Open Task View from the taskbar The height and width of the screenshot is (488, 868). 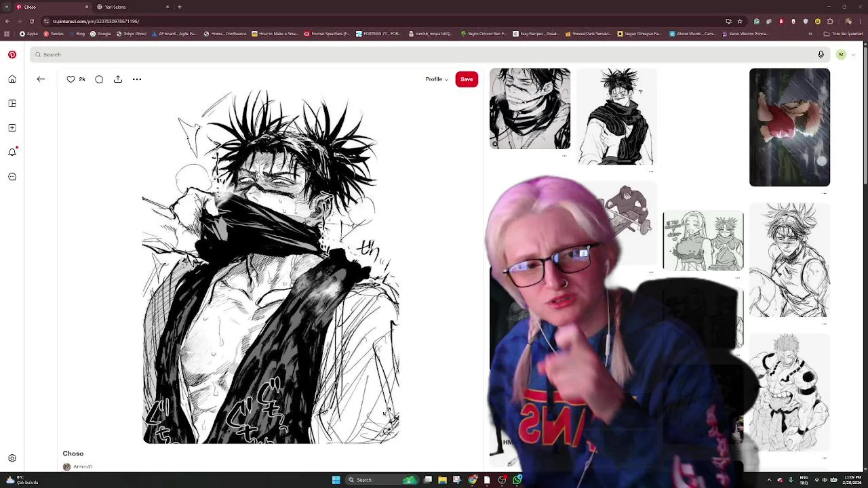428,480
